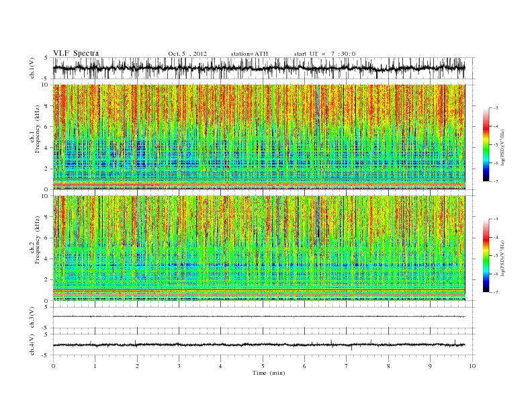The height and width of the screenshot is (411, 532).
Task: Click the "Time (min)" x-axis label
Action: (269, 373)
